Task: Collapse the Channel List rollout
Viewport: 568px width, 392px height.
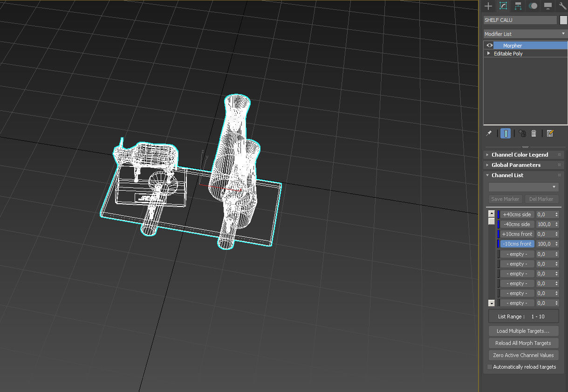Action: point(524,175)
